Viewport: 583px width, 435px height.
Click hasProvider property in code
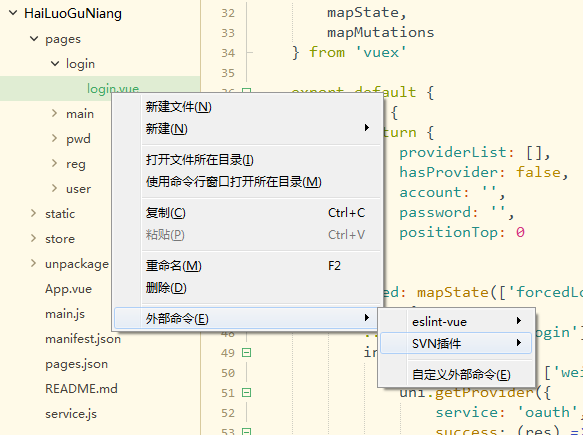tap(448, 173)
